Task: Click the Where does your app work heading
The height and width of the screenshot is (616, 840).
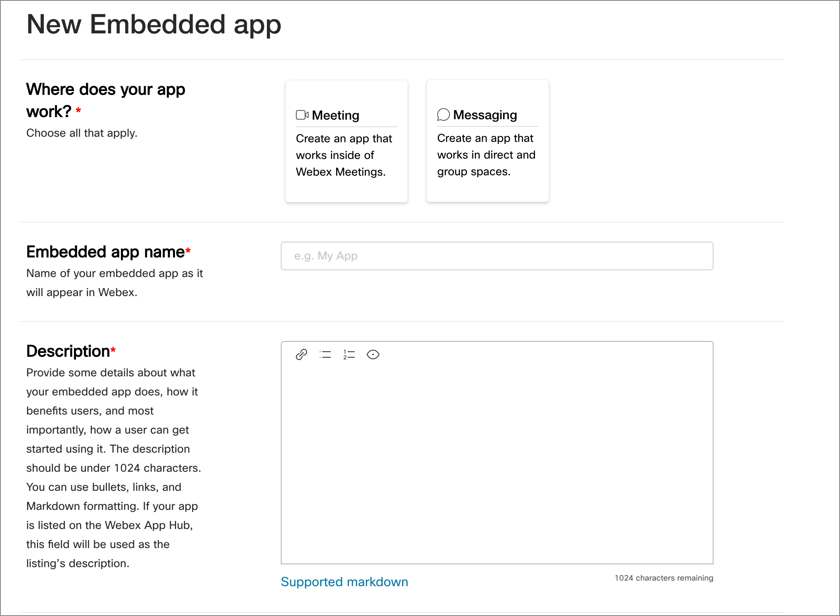Action: 106,101
